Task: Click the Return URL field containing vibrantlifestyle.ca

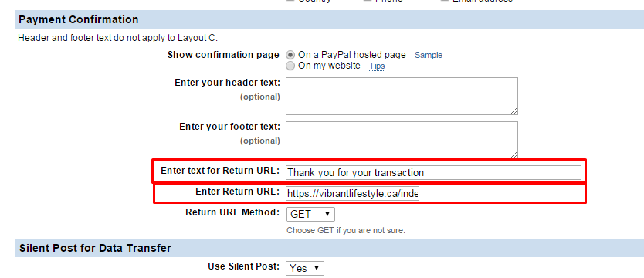Action: (x=352, y=193)
